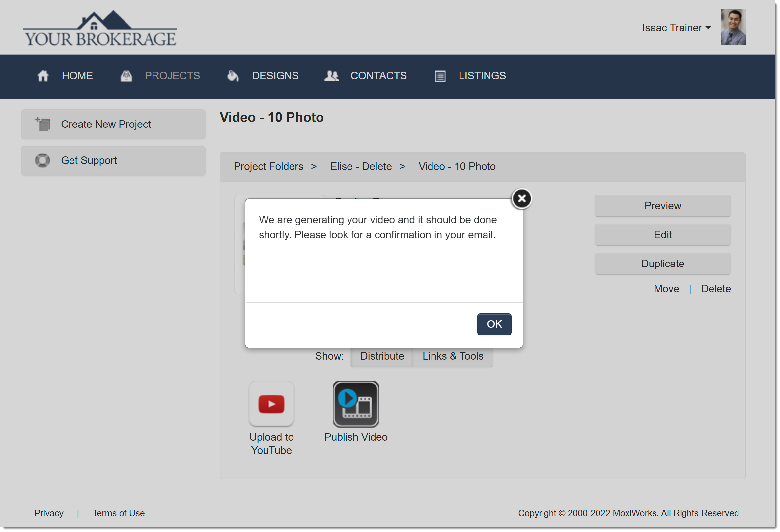780x532 pixels.
Task: Click the Duplicate button
Action: tap(662, 264)
